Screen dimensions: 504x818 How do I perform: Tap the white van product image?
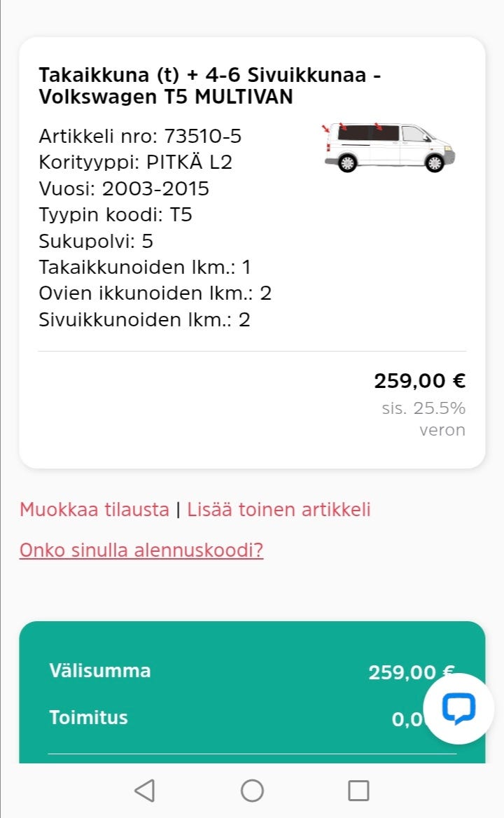tap(389, 147)
